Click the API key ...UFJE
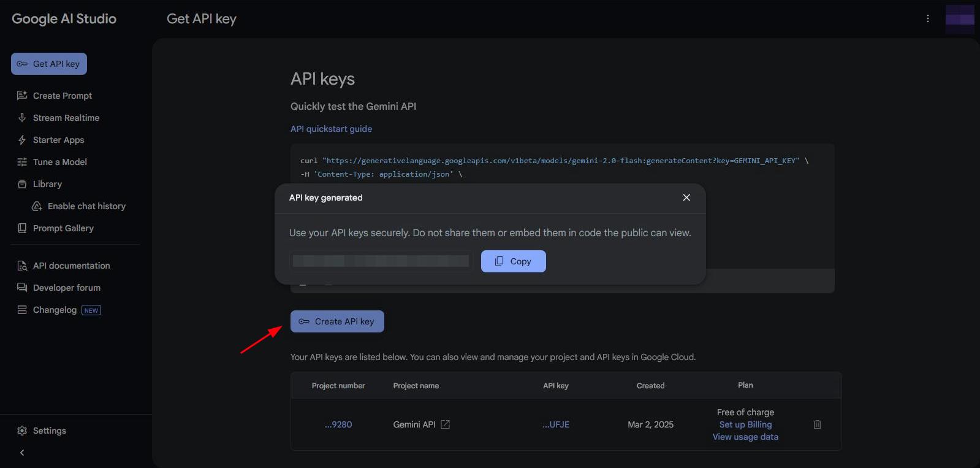 point(556,424)
